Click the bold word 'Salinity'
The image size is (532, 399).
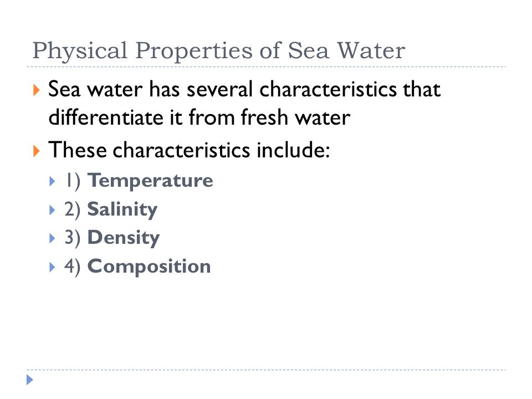coord(122,209)
